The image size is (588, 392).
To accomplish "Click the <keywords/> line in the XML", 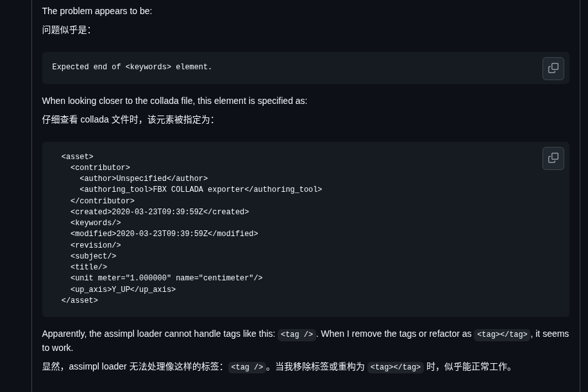I will (x=96, y=223).
